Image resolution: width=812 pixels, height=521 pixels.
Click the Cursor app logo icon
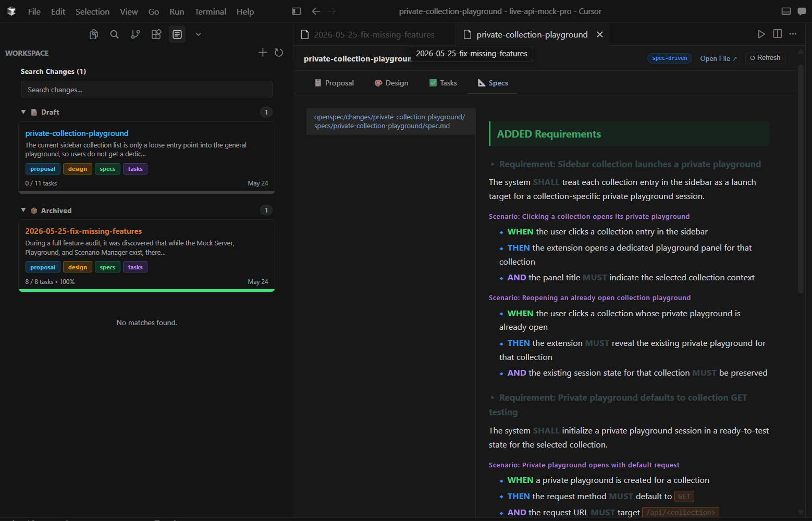[x=11, y=11]
